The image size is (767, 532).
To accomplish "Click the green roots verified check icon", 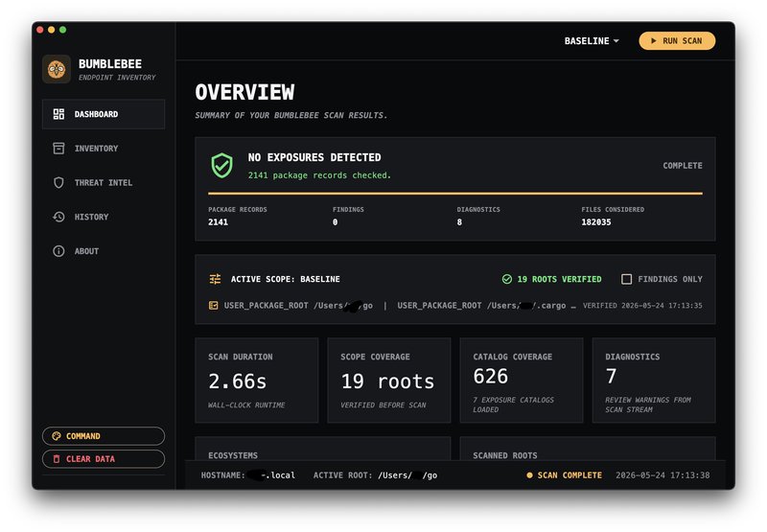I will [x=507, y=279].
